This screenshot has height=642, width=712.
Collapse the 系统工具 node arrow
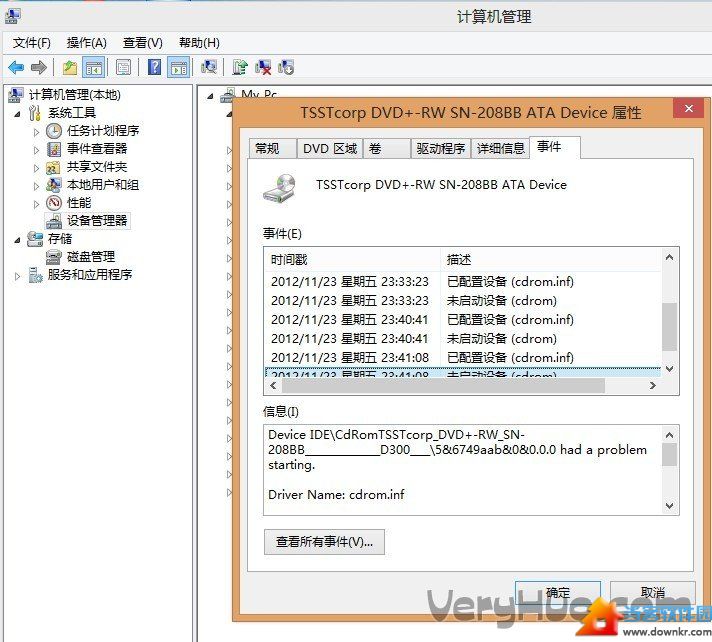(17, 114)
